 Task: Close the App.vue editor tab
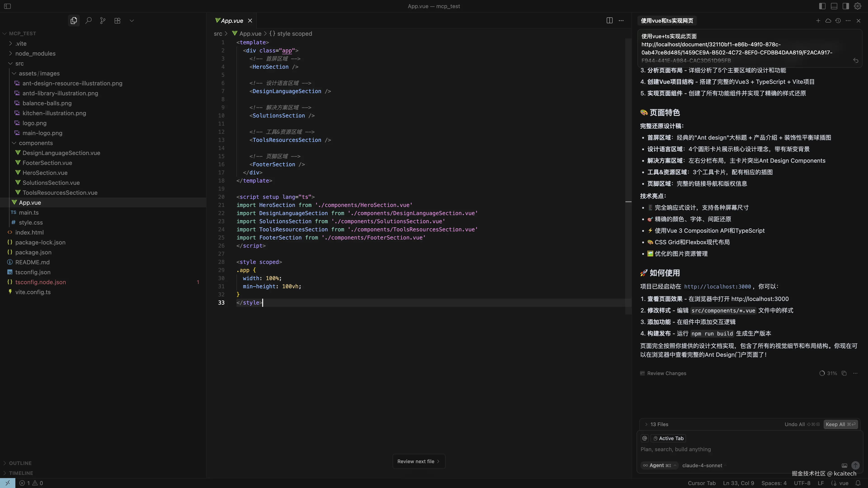tap(250, 21)
